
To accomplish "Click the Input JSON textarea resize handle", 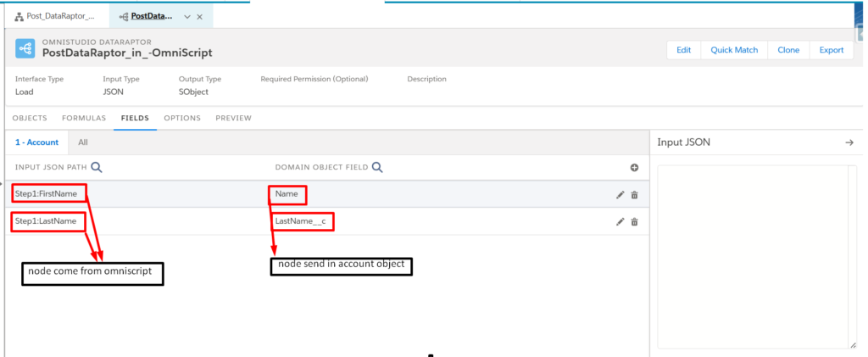I will coord(853,345).
